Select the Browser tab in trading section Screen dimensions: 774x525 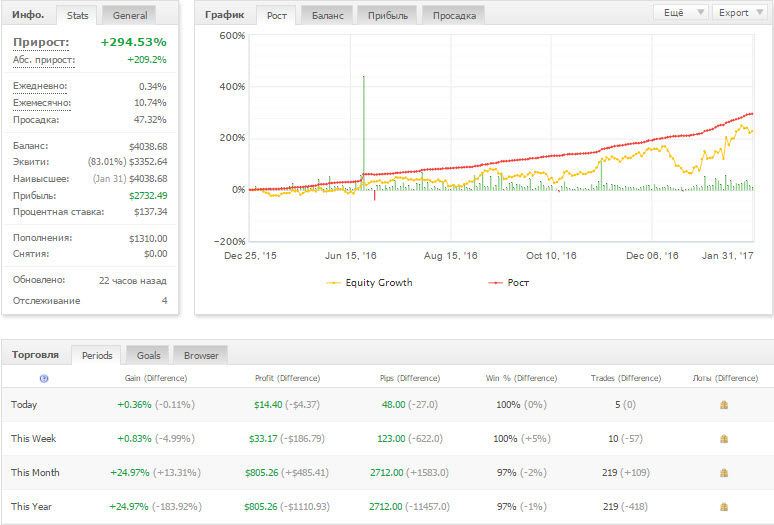pyautogui.click(x=201, y=355)
